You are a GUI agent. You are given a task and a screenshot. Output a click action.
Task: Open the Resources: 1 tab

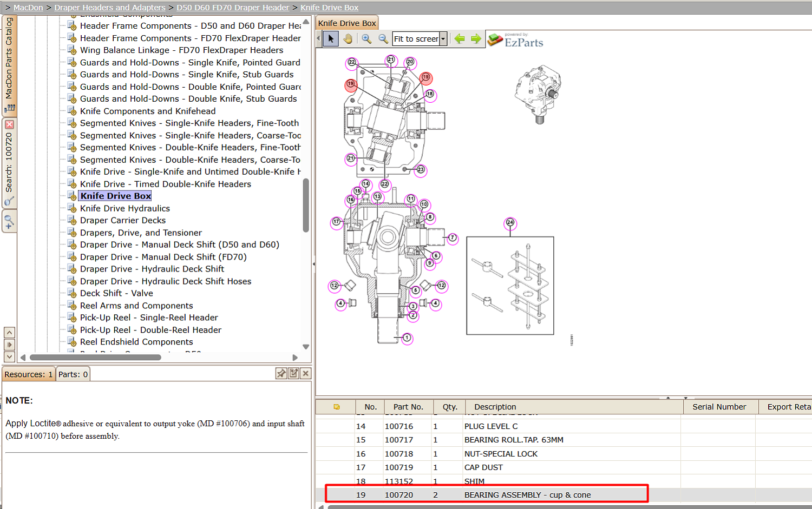[29, 374]
